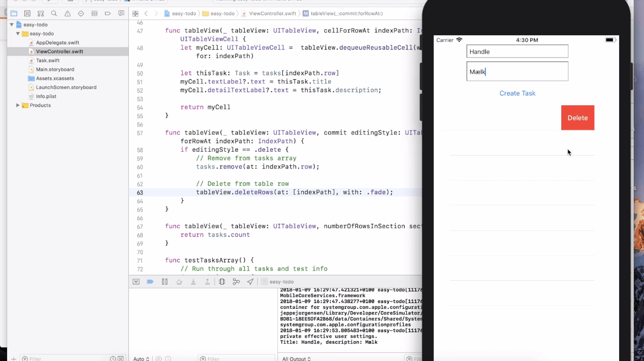Select ViewController.swift in the breadcrumb bar

pos(272,14)
